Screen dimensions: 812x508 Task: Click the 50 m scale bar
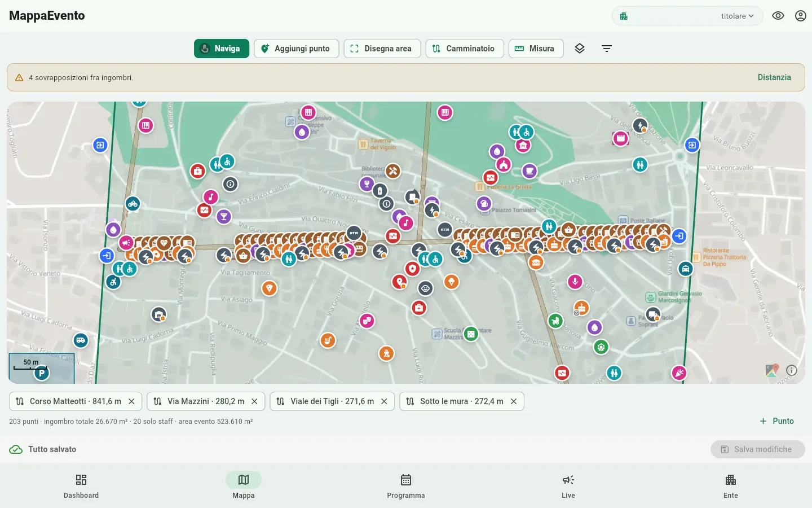(31, 366)
